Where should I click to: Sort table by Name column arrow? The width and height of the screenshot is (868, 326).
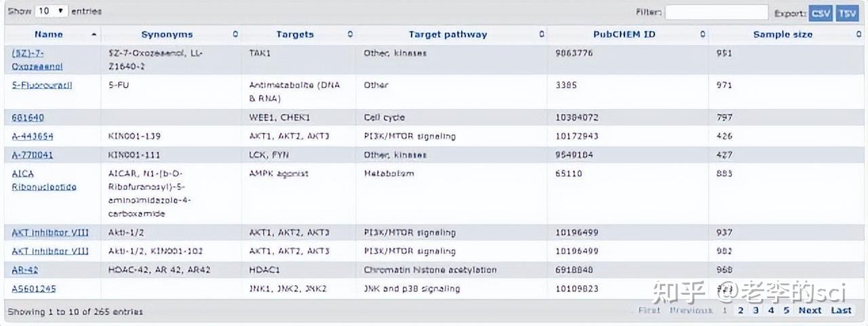(x=94, y=34)
